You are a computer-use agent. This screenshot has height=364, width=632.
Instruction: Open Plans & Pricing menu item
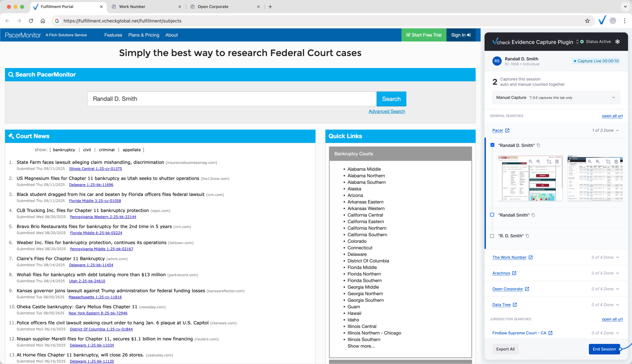[x=144, y=35]
